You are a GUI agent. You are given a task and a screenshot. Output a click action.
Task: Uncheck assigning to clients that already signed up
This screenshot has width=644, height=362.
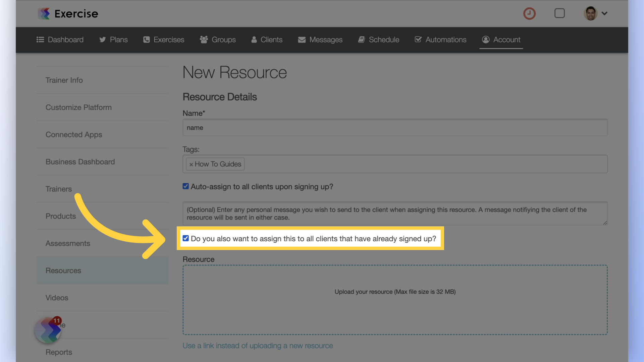(x=186, y=238)
